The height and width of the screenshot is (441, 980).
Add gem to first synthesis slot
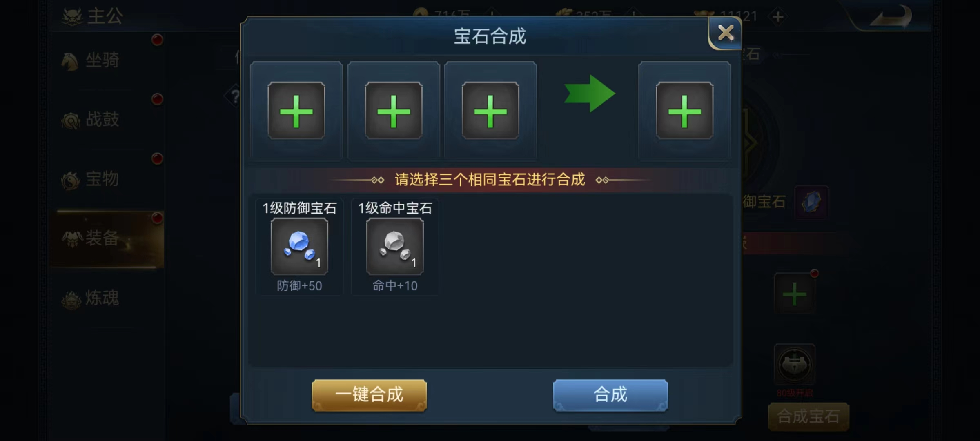pyautogui.click(x=296, y=111)
